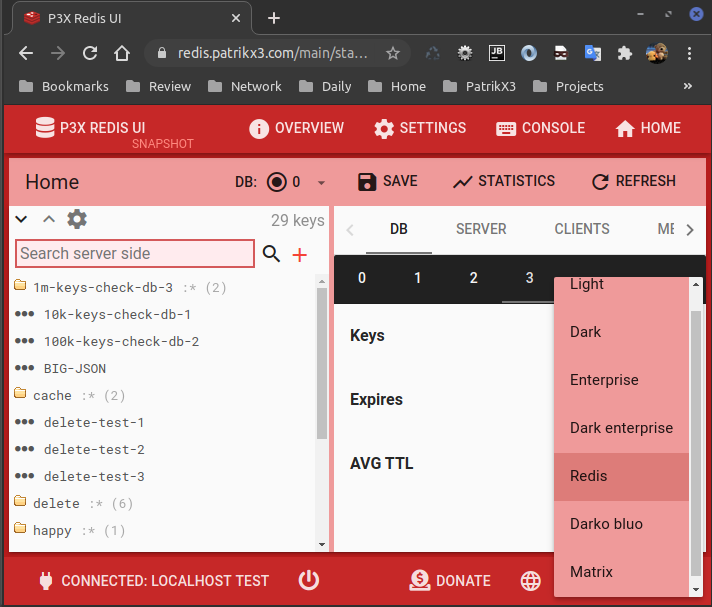The height and width of the screenshot is (607, 712).
Task: Open the BIG-JSON key
Action: click(74, 369)
